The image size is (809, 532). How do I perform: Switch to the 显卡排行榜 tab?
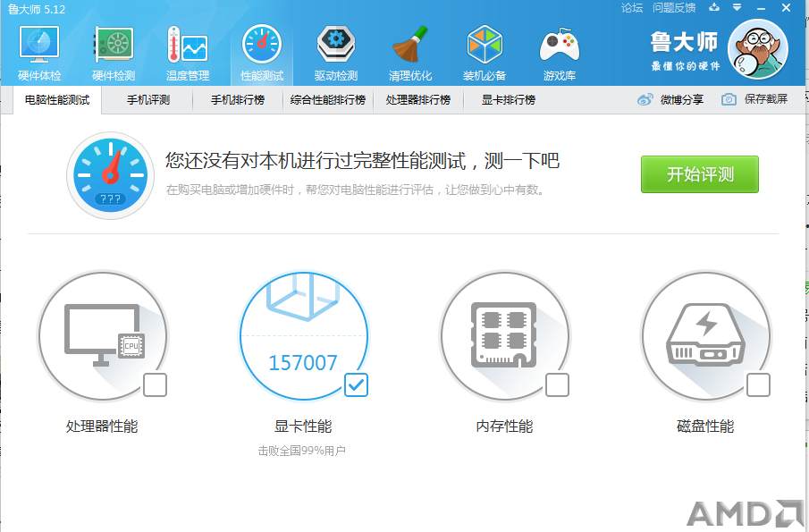tap(509, 99)
